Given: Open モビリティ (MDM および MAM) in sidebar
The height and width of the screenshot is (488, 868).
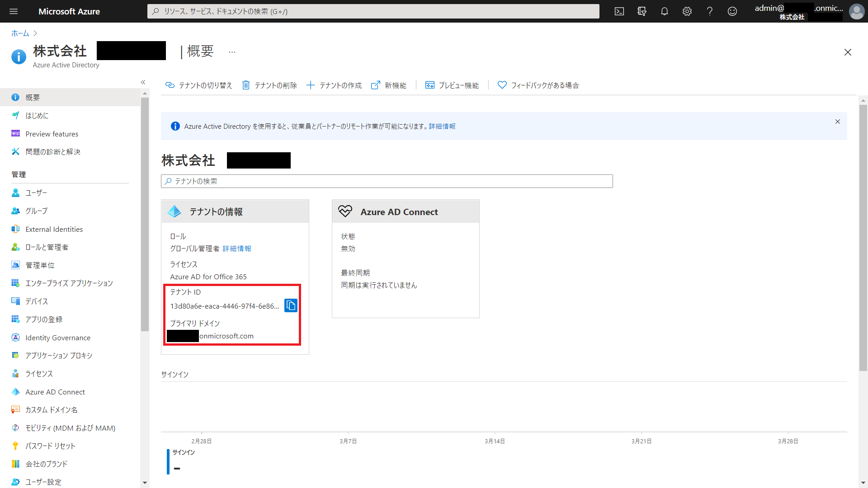Looking at the screenshot, I should (x=70, y=428).
